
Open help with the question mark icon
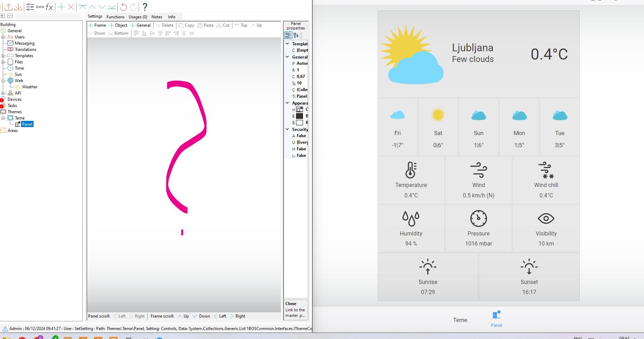point(145,7)
